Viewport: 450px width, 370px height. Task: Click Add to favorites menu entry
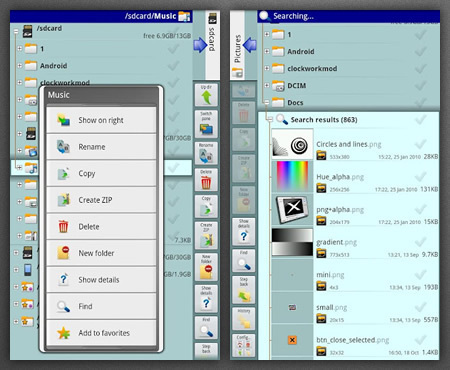point(101,333)
